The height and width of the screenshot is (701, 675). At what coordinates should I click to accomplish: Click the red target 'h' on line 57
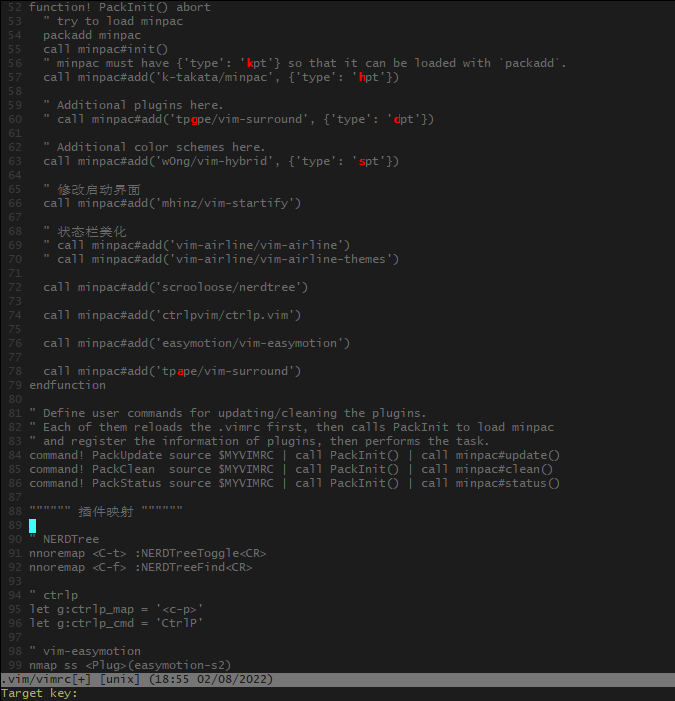362,77
